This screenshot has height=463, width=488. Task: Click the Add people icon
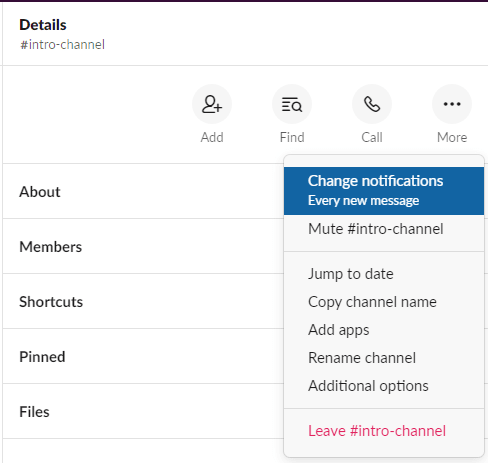[212, 104]
